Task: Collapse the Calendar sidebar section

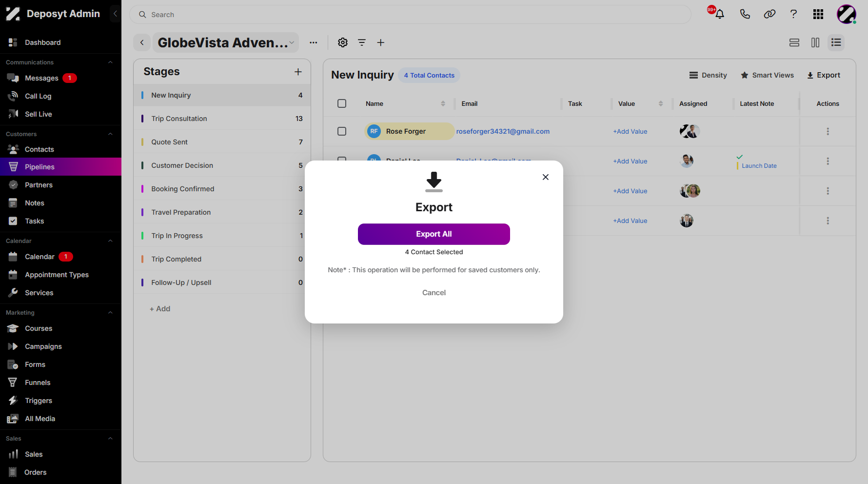Action: [110, 241]
